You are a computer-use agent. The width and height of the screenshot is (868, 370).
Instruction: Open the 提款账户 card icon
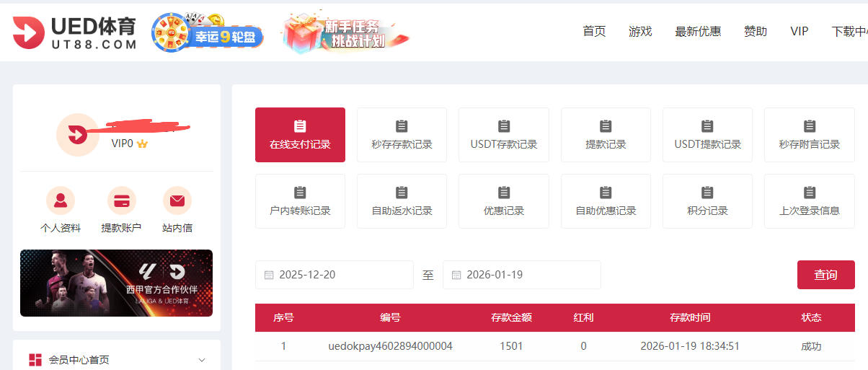point(121,200)
